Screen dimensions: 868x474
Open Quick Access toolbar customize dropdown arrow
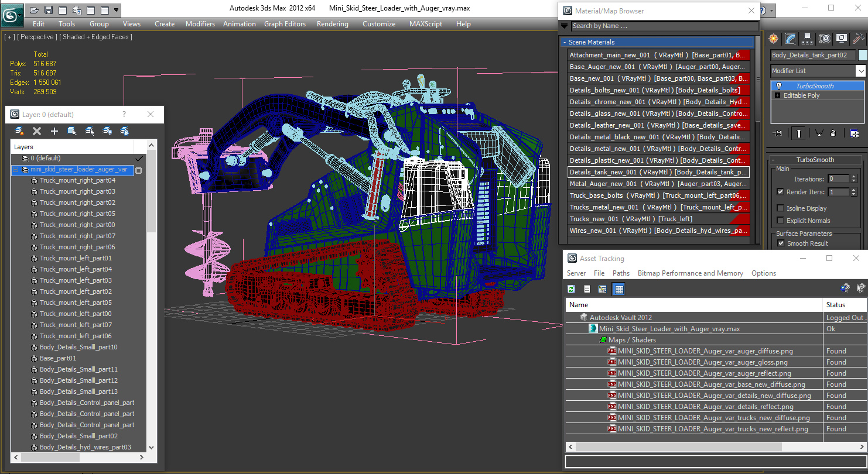tap(117, 10)
